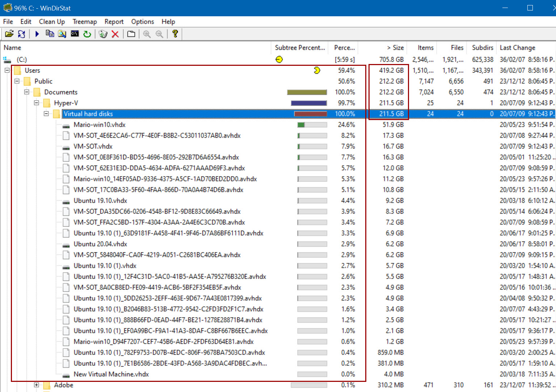Click the olive percentage bar for Documents
Image resolution: width=556 pixels, height=392 pixels.
307,92
